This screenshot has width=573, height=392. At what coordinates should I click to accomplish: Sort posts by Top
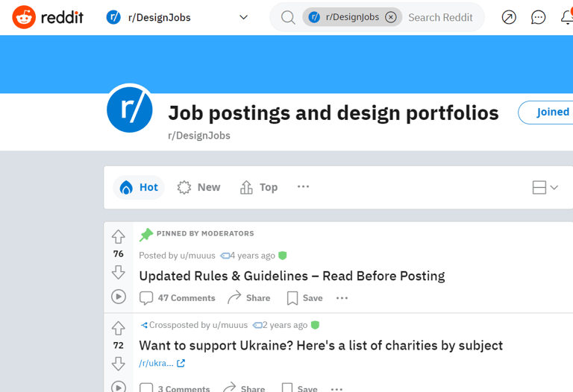[x=259, y=187]
